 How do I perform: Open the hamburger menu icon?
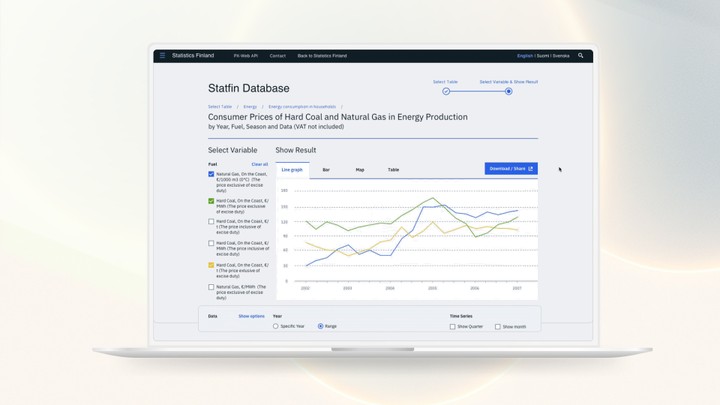(x=162, y=56)
